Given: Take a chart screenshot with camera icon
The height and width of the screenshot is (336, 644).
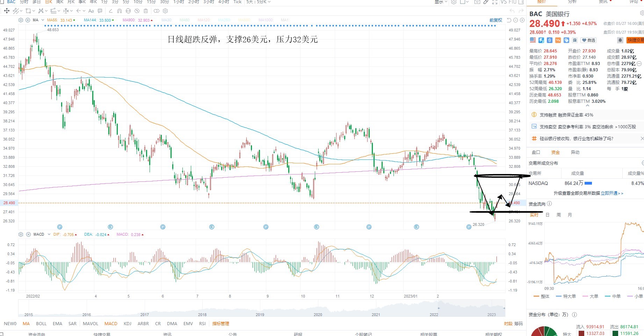Looking at the screenshot, I should point(477,2).
